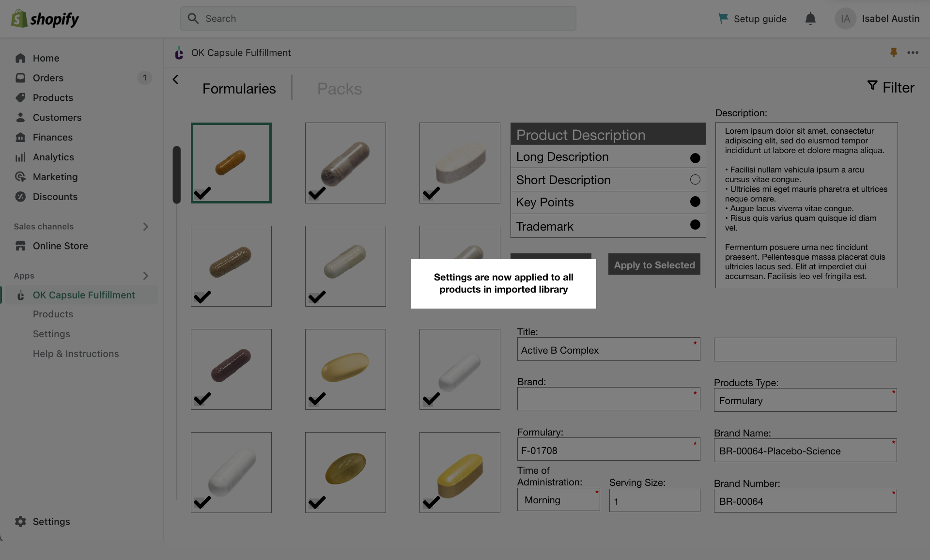
Task: Click the back arrow beside Formularies
Action: [176, 79]
